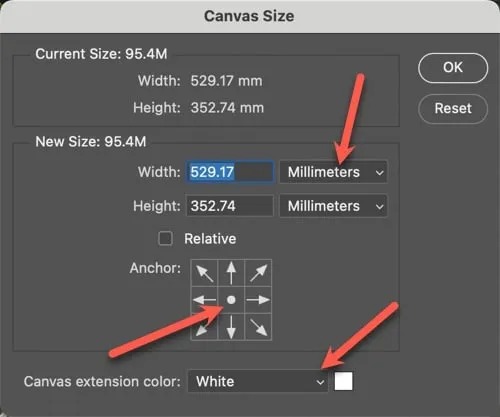Open the Canvas extension color dropdown
This screenshot has width=500, height=417.
[x=258, y=381]
